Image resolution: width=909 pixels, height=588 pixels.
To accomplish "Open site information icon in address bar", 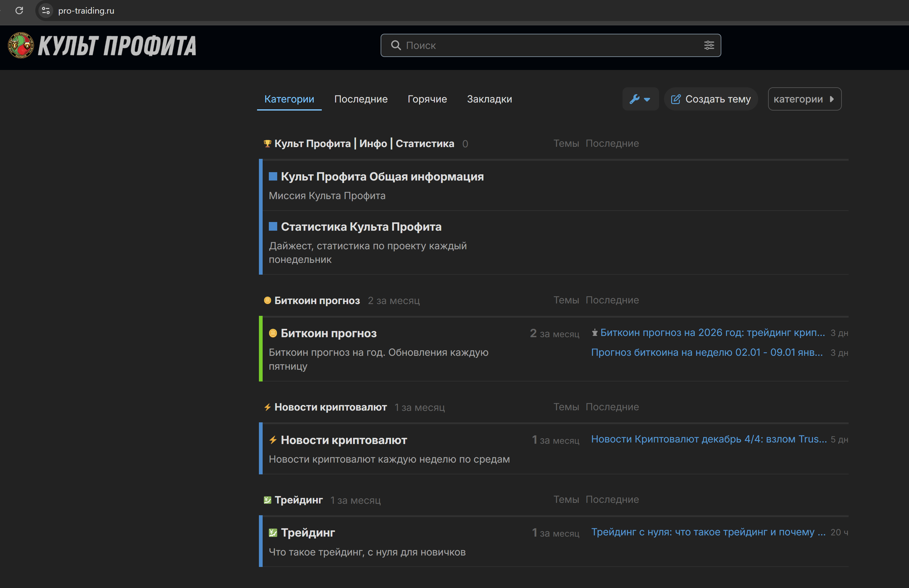I will pos(46,10).
